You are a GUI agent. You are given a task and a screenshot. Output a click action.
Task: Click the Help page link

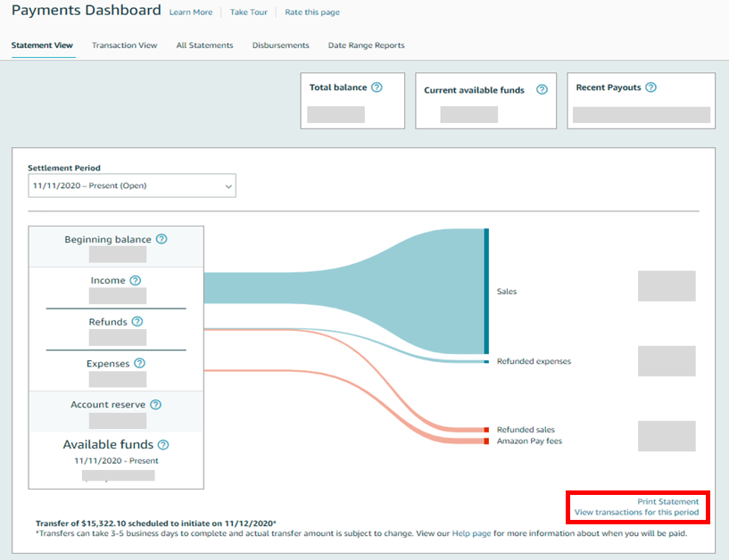(x=469, y=533)
